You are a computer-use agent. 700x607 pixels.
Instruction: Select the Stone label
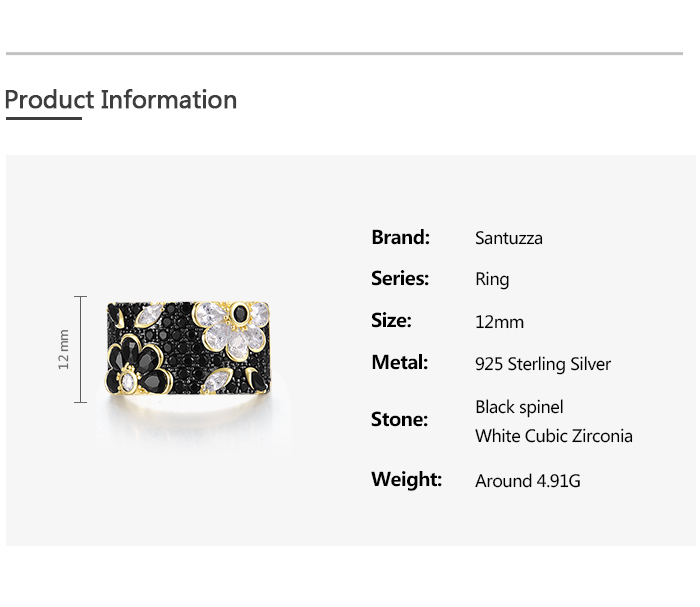click(399, 419)
